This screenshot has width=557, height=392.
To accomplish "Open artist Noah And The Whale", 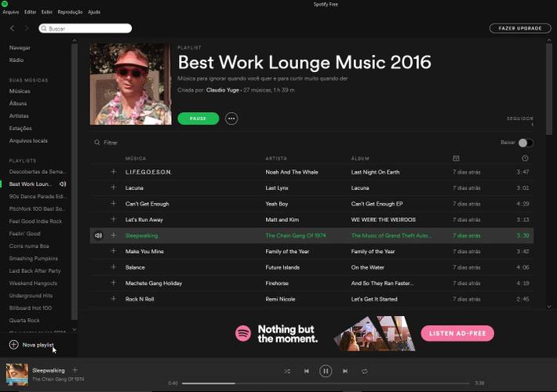I will point(292,172).
